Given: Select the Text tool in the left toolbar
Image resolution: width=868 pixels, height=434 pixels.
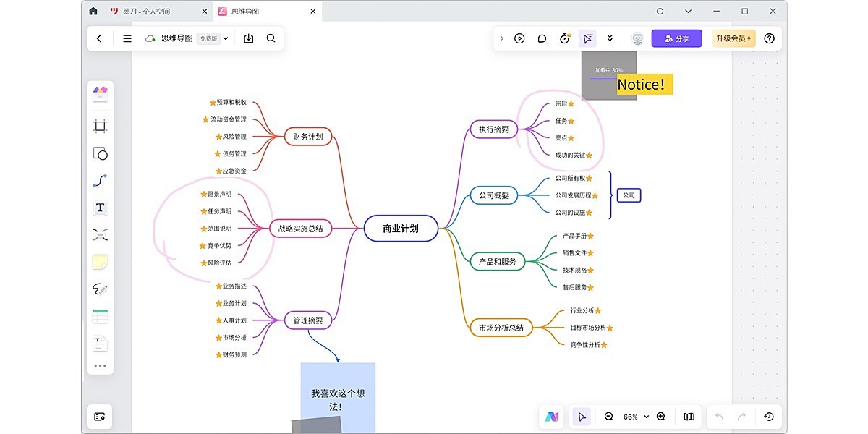Looking at the screenshot, I should [100, 208].
